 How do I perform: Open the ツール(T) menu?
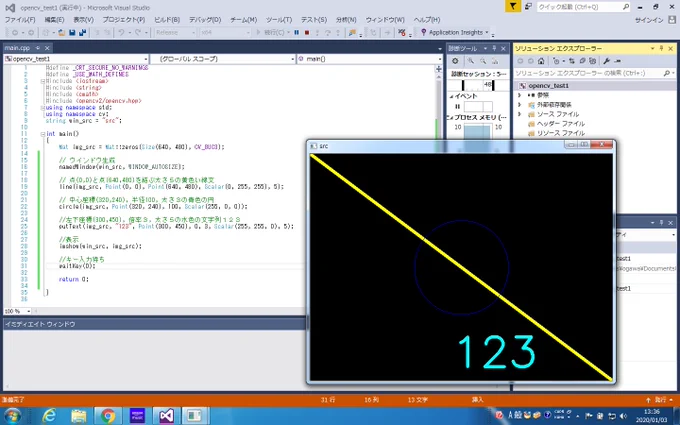[279, 20]
